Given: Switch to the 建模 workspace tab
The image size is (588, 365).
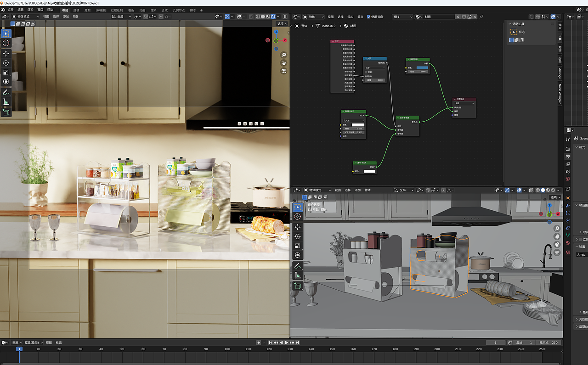Looking at the screenshot, I should (x=76, y=10).
